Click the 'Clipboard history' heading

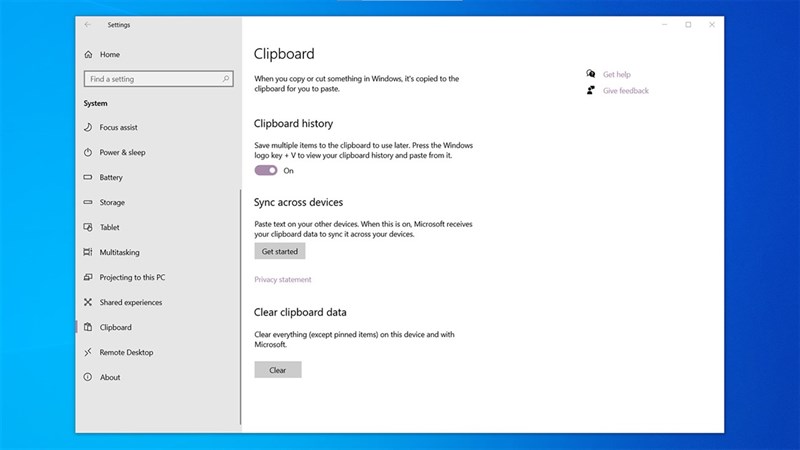[x=293, y=123]
